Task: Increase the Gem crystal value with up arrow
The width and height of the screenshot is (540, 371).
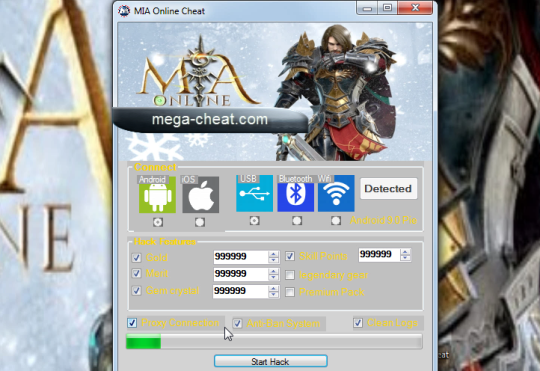Action: (274, 288)
